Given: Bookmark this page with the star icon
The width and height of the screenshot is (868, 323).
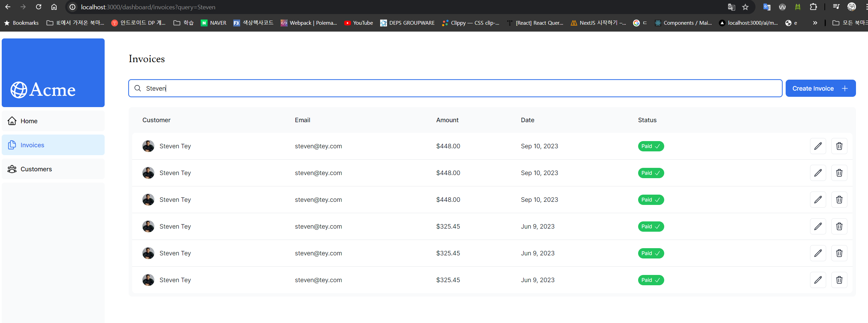Looking at the screenshot, I should coord(745,7).
